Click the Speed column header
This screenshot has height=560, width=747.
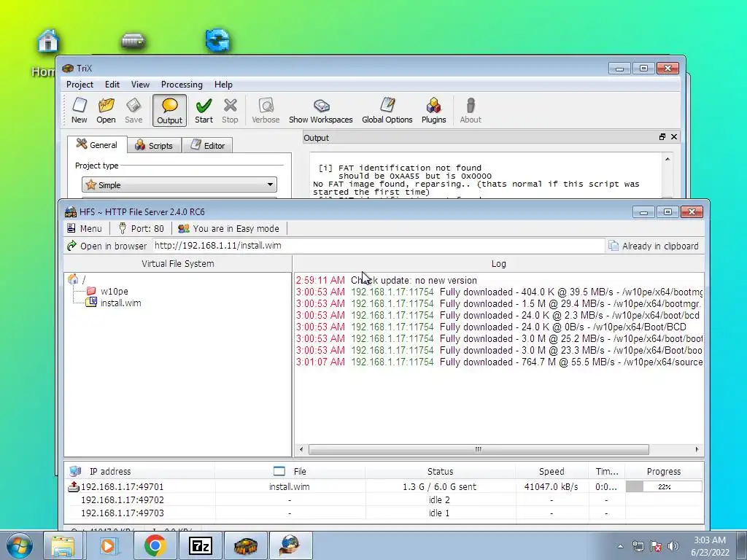(x=551, y=472)
